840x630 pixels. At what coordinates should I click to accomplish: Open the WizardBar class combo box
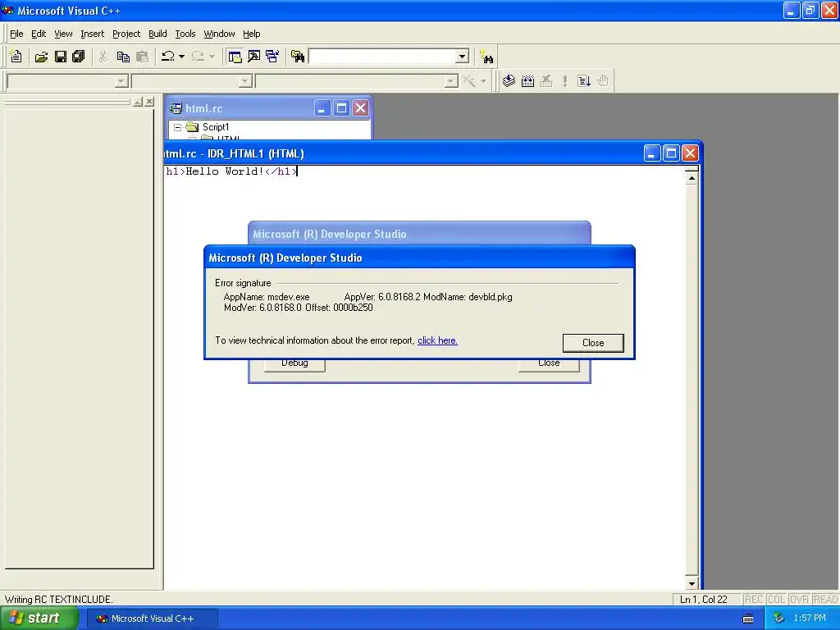click(67, 81)
